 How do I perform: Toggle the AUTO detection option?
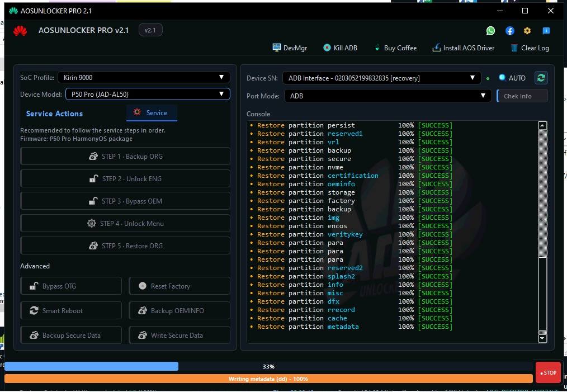coord(512,78)
